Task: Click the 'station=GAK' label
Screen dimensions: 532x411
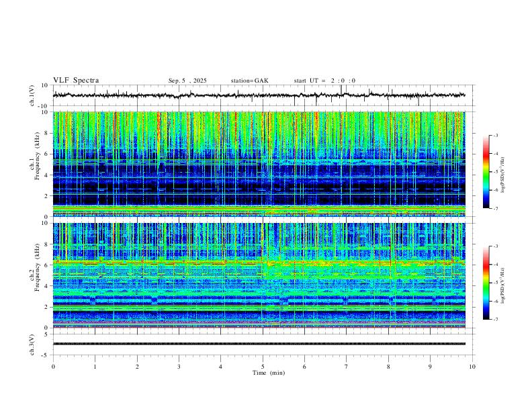Action: tap(249, 81)
